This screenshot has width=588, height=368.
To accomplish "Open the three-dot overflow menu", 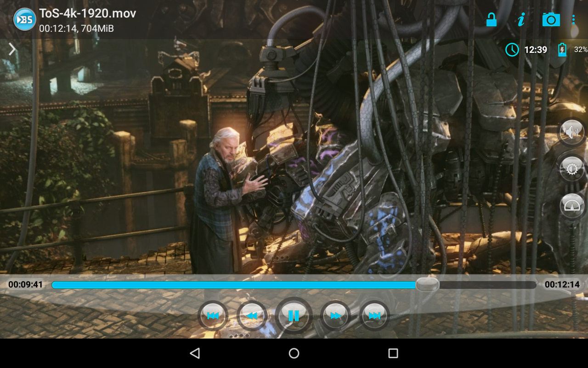I will point(573,19).
